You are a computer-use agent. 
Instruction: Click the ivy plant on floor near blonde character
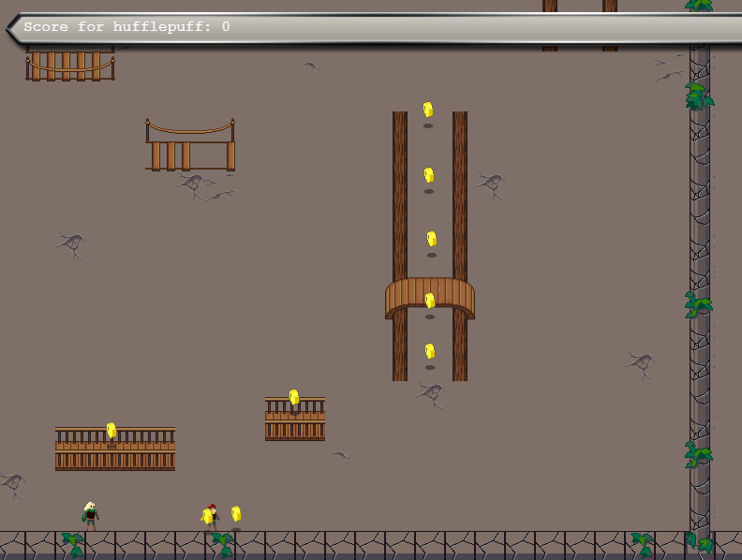[73, 544]
